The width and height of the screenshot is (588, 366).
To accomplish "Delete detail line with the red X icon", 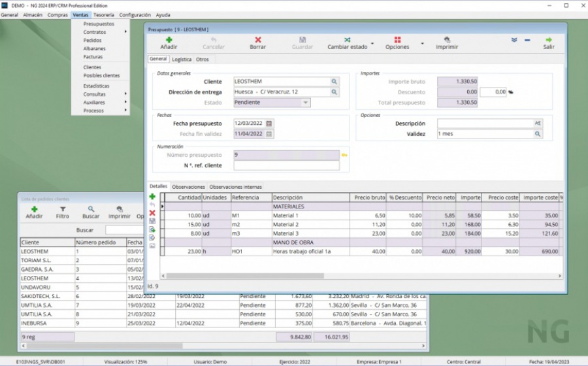I will pos(152,213).
